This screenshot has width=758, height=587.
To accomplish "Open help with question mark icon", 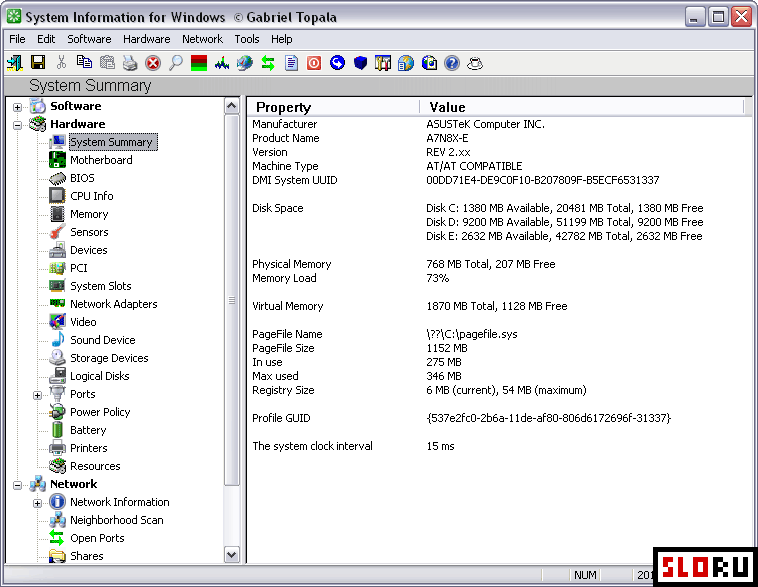I will point(452,63).
